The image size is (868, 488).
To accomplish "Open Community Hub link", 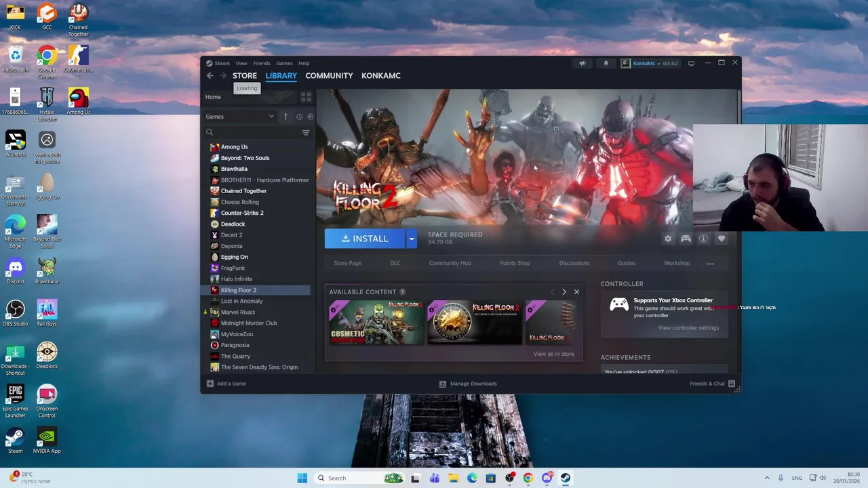I will [x=450, y=263].
